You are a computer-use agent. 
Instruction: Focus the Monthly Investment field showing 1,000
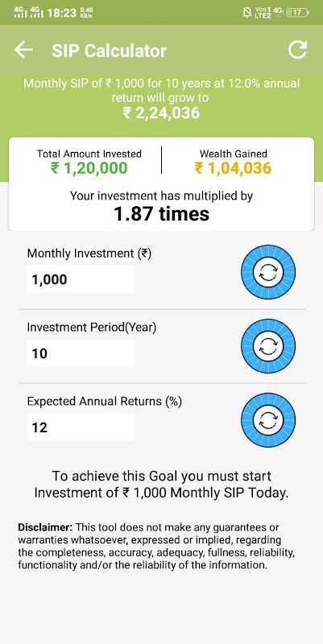point(81,279)
